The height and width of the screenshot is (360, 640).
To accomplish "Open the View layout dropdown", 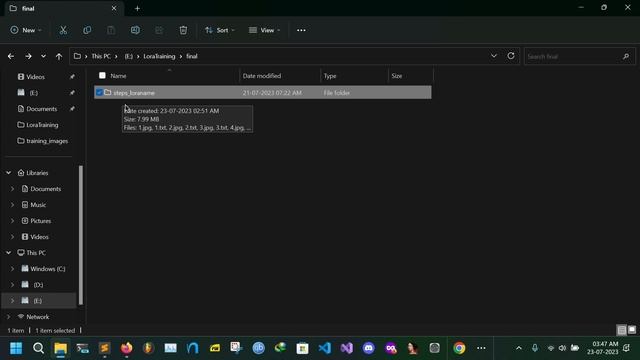I will pos(264,30).
